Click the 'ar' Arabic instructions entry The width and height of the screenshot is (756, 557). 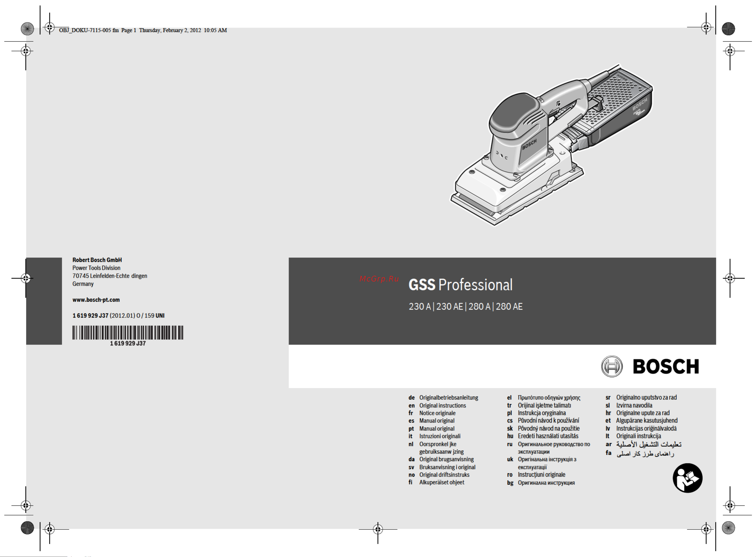coord(643,445)
